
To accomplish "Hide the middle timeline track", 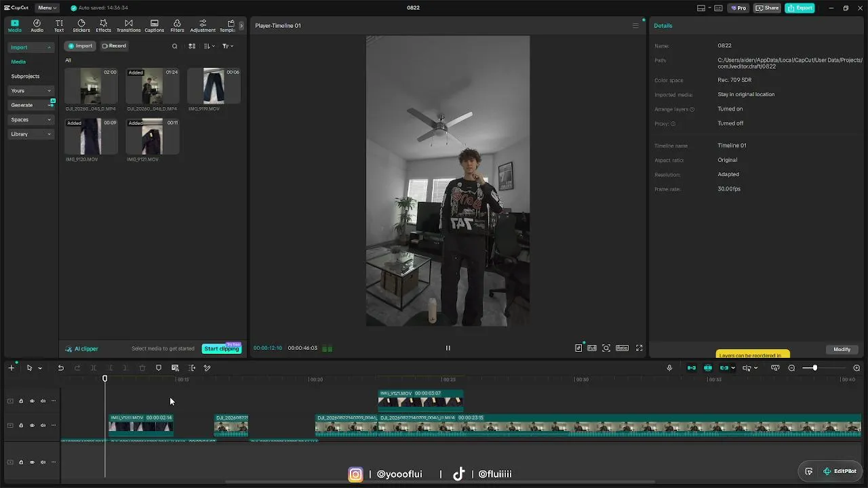I will pos(32,426).
